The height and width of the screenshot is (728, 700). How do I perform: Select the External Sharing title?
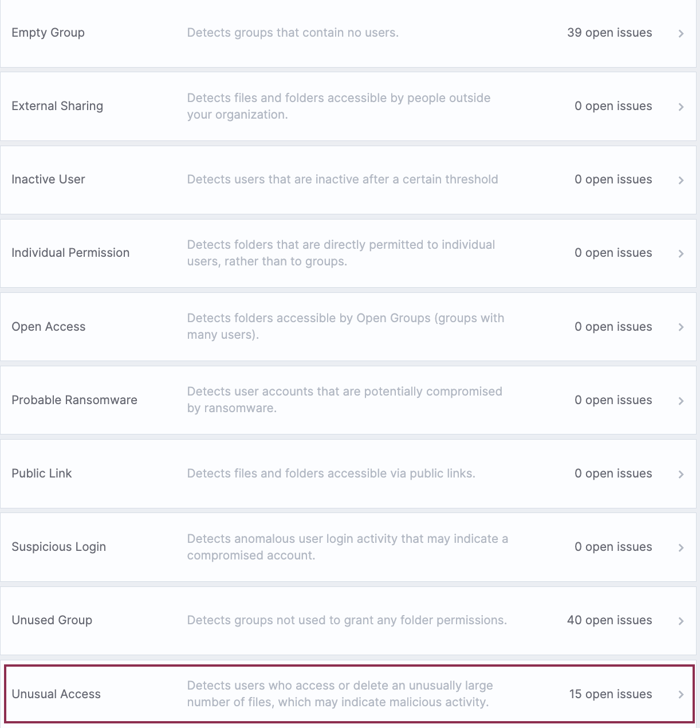(57, 106)
